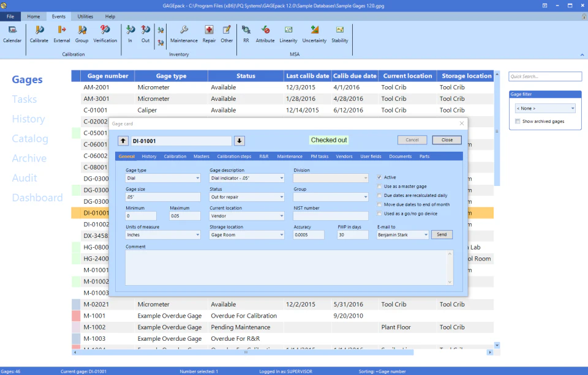Expand the Units of measure dropdown

point(196,235)
